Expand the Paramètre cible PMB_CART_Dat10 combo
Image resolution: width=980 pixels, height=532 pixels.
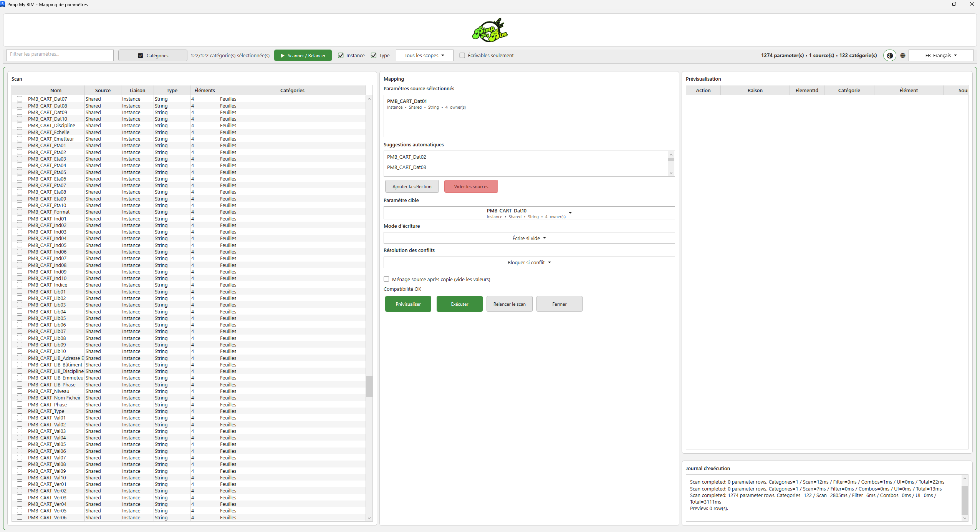[529, 213]
